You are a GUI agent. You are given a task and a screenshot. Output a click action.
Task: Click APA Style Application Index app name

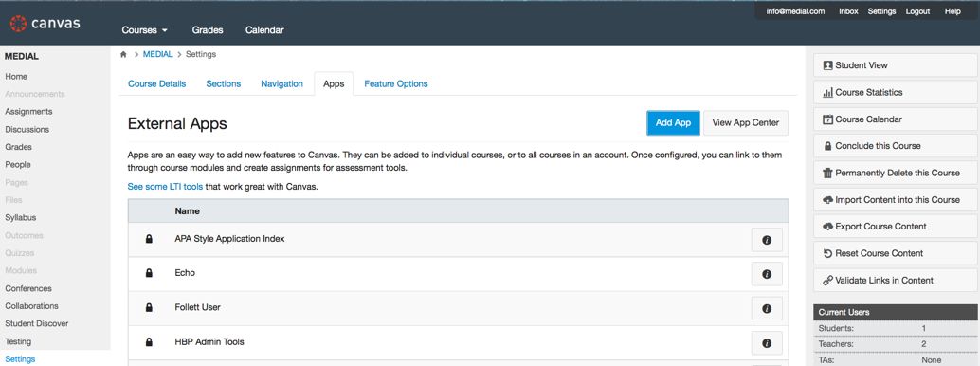point(230,239)
